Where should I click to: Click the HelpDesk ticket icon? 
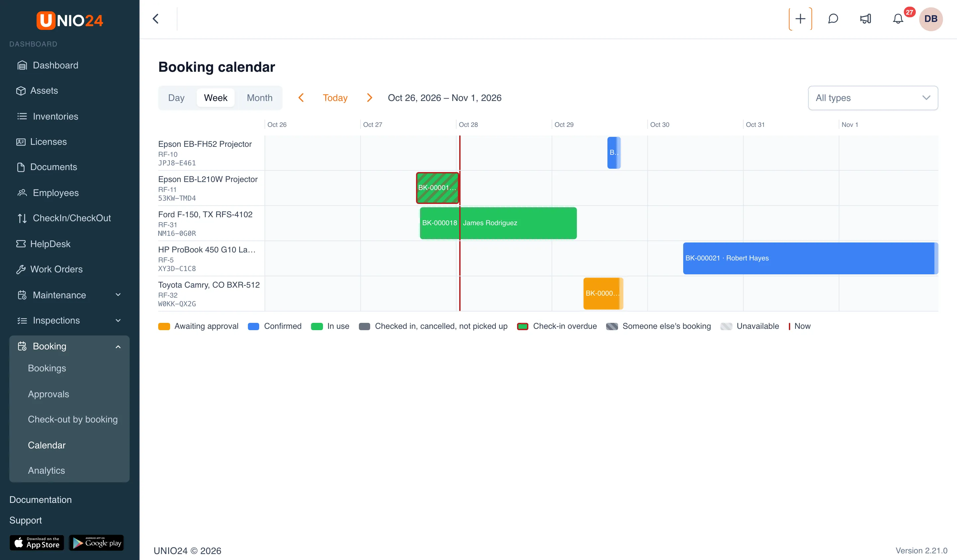click(21, 244)
